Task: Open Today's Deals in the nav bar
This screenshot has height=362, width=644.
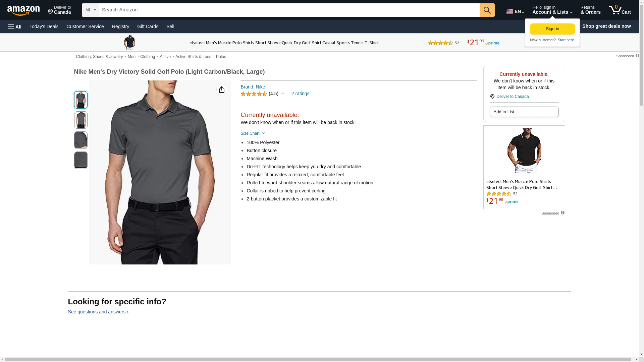Action: coord(44,26)
